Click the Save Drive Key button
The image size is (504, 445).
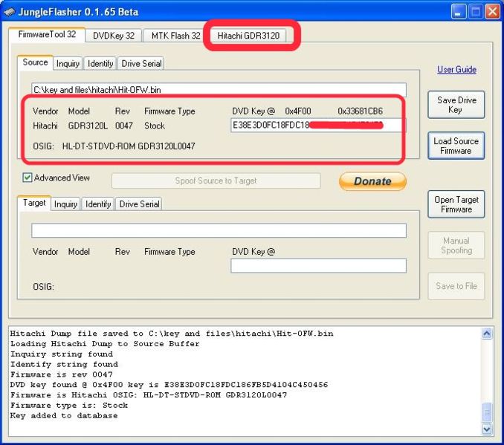456,105
